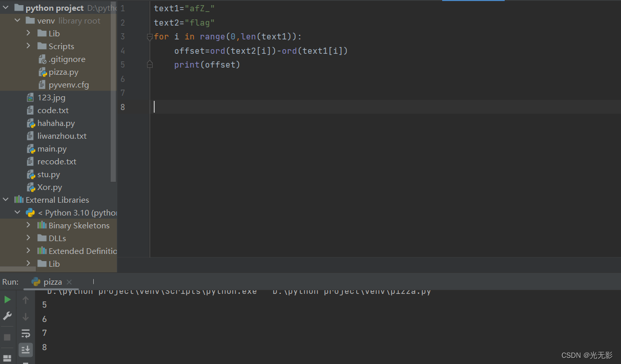Click line number 6 in gutter
Image resolution: width=621 pixels, height=364 pixels.
(x=122, y=79)
